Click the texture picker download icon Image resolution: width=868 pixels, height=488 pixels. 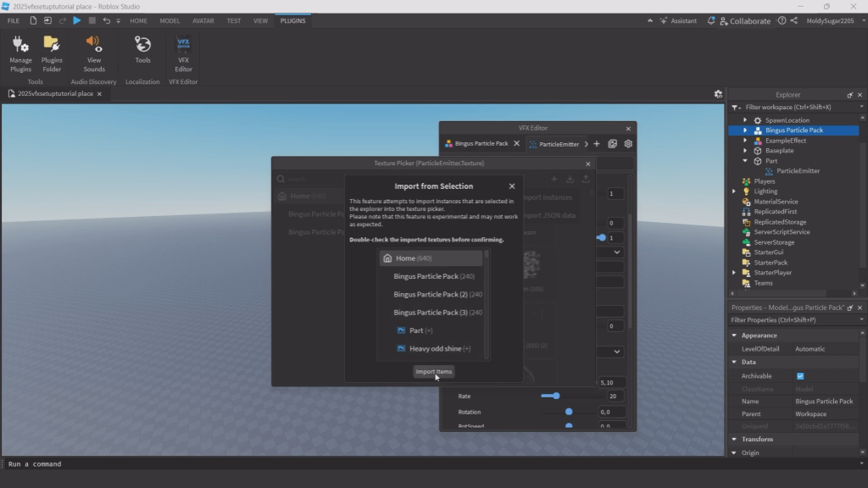click(570, 179)
